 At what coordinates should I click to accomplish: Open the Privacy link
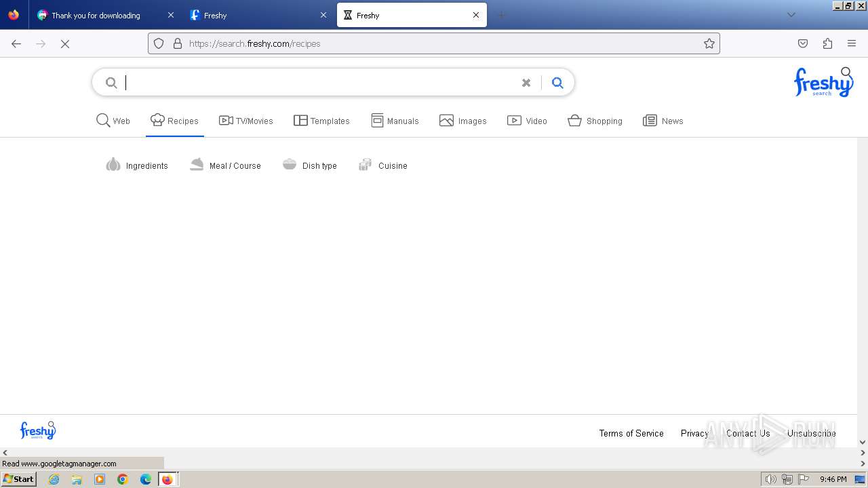[x=694, y=433]
